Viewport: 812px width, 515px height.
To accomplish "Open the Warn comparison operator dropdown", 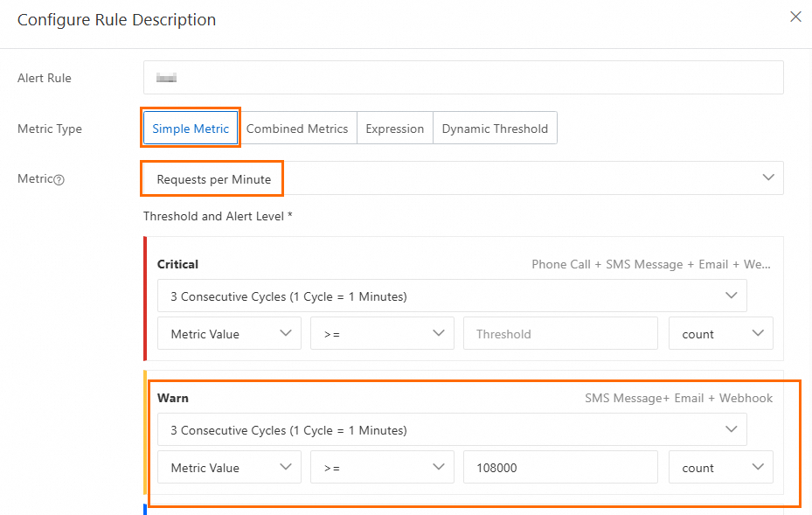I will coord(382,468).
